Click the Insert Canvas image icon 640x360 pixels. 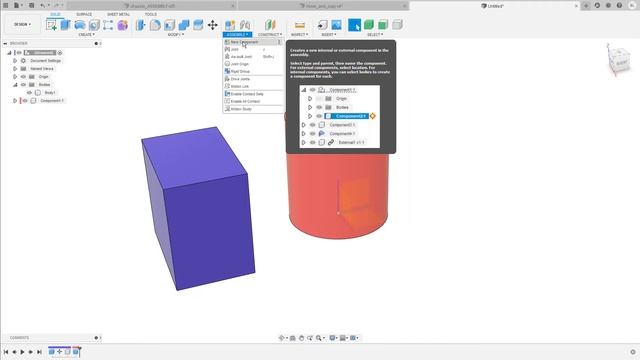point(336,25)
